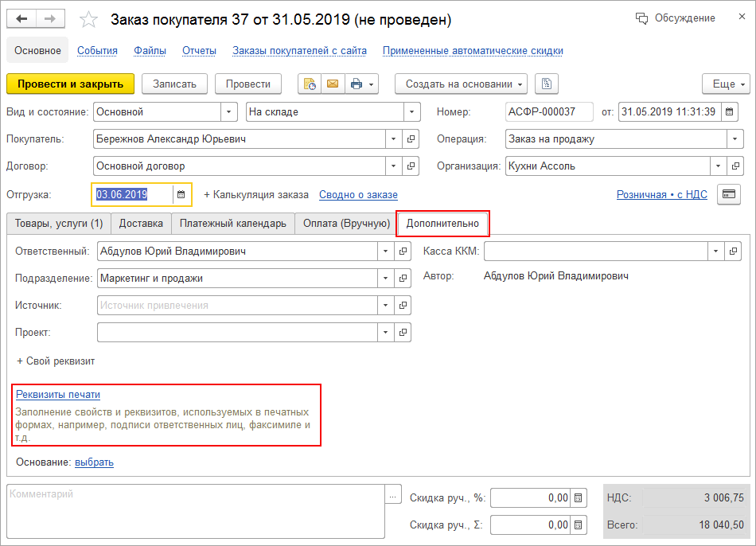Open calendar picker for Отгрузка date
Screen dimensions: 756x546
[181, 194]
